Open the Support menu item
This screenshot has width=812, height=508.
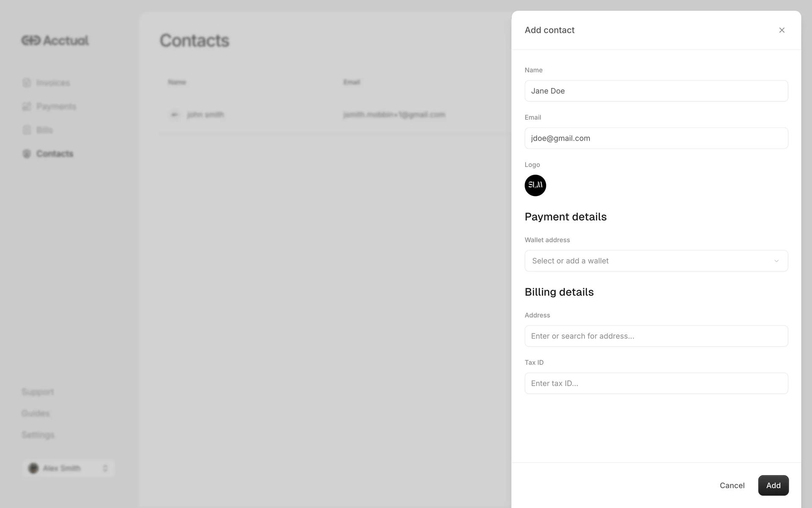38,392
